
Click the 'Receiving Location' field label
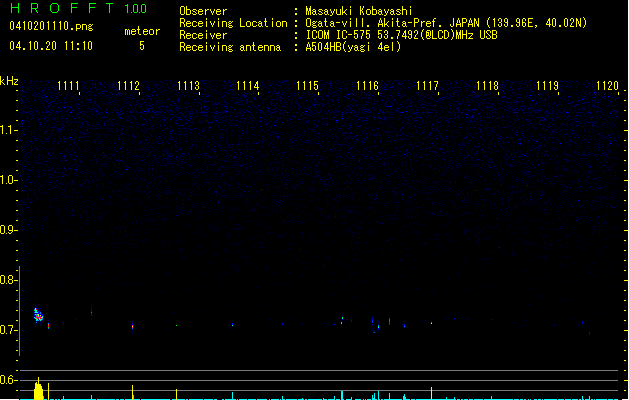pyautogui.click(x=233, y=23)
